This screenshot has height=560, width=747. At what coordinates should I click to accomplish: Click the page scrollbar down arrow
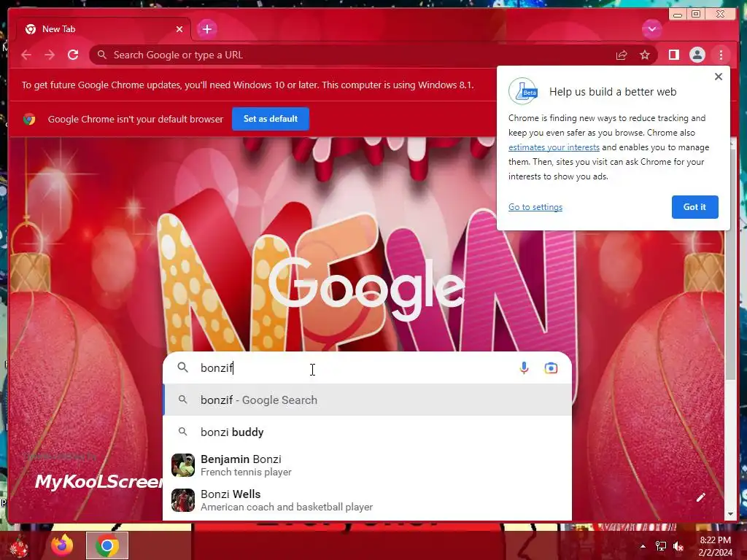pos(730,514)
